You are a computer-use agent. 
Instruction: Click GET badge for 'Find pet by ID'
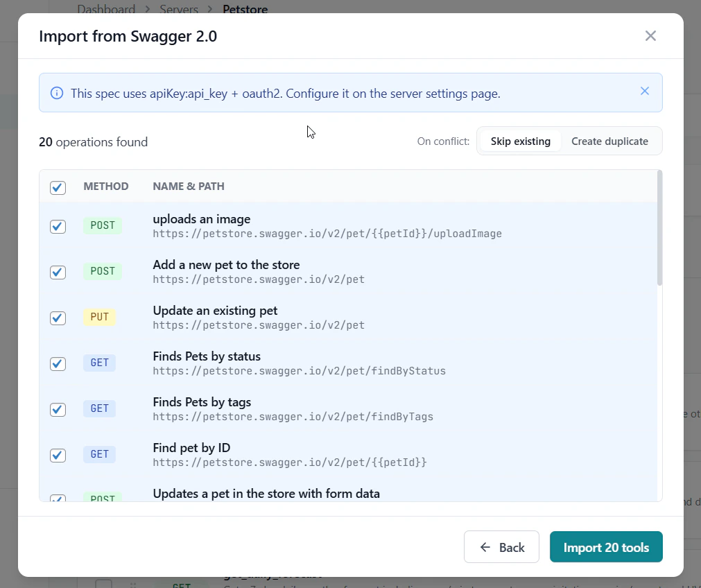pyautogui.click(x=100, y=454)
